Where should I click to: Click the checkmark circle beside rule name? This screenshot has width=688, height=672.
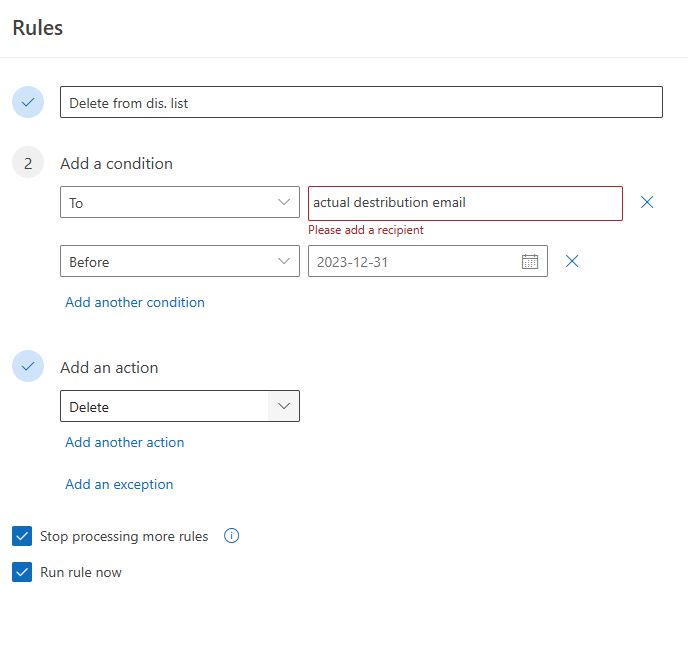[x=28, y=102]
